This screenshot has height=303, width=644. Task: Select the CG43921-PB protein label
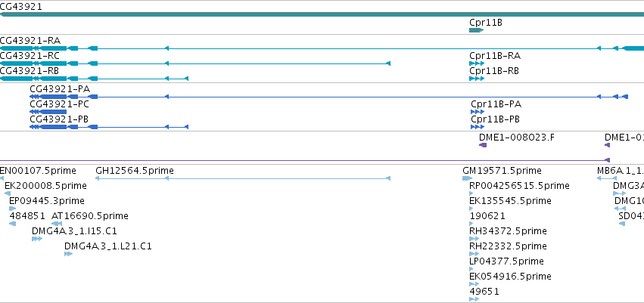tap(59, 119)
